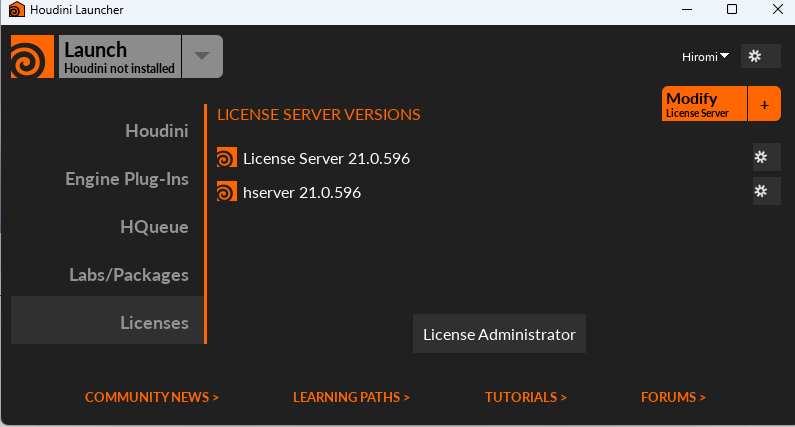Select the hserver 21.0.596 entry
Screen dimensions: 795x427
(302, 192)
